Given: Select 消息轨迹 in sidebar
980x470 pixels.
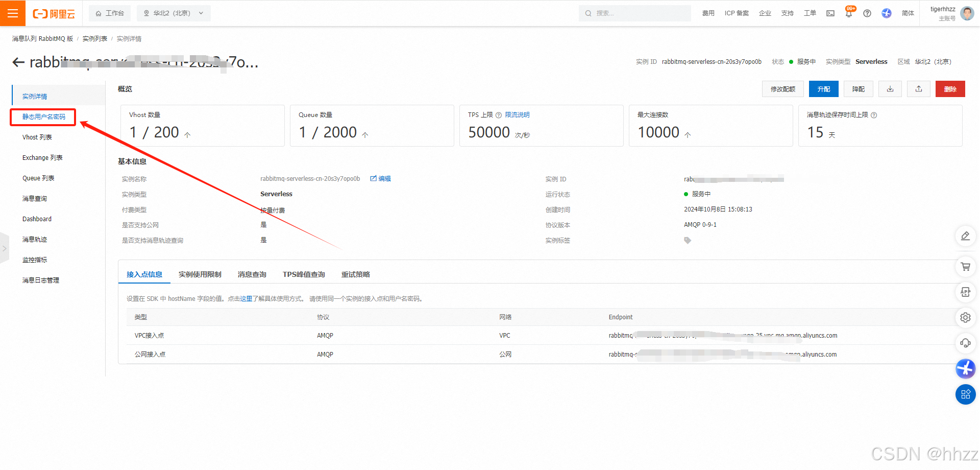Looking at the screenshot, I should [35, 240].
